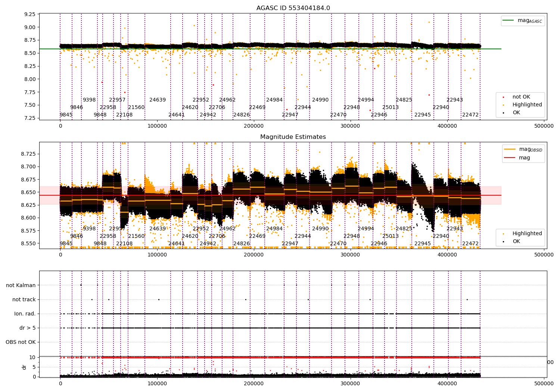Select the mag OBSID legend entry
The height and width of the screenshot is (392, 560).
[523, 149]
